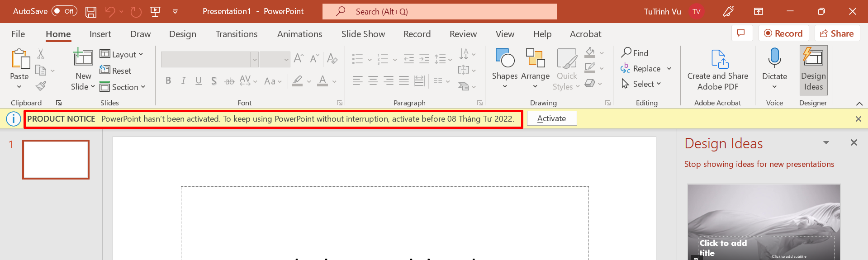Toggle AutoSave switch
The height and width of the screenshot is (260, 868).
point(64,11)
